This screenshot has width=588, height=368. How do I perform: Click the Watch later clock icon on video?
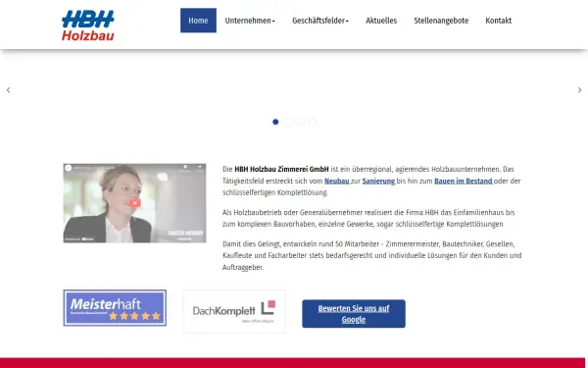(185, 168)
